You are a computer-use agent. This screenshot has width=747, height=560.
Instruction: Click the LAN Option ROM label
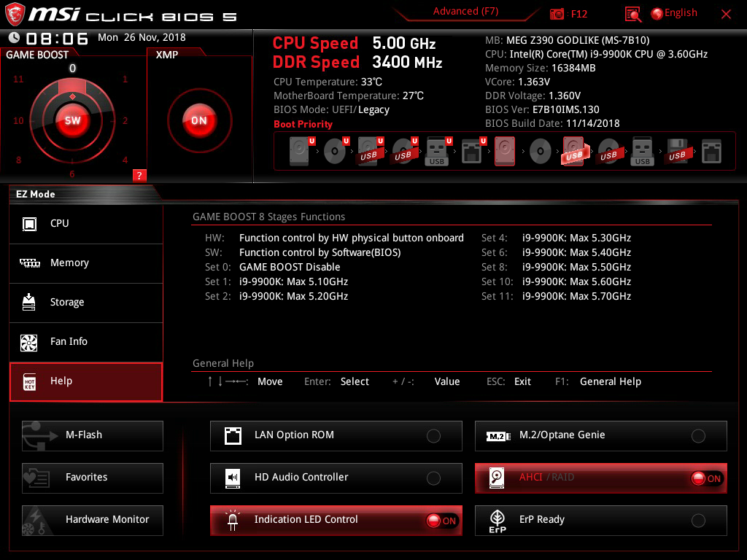294,435
